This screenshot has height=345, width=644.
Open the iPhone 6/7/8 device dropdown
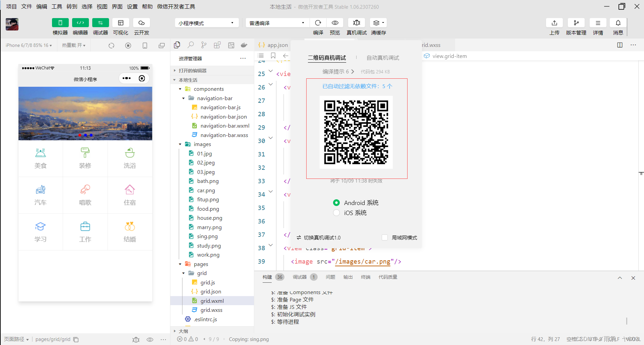click(x=29, y=45)
